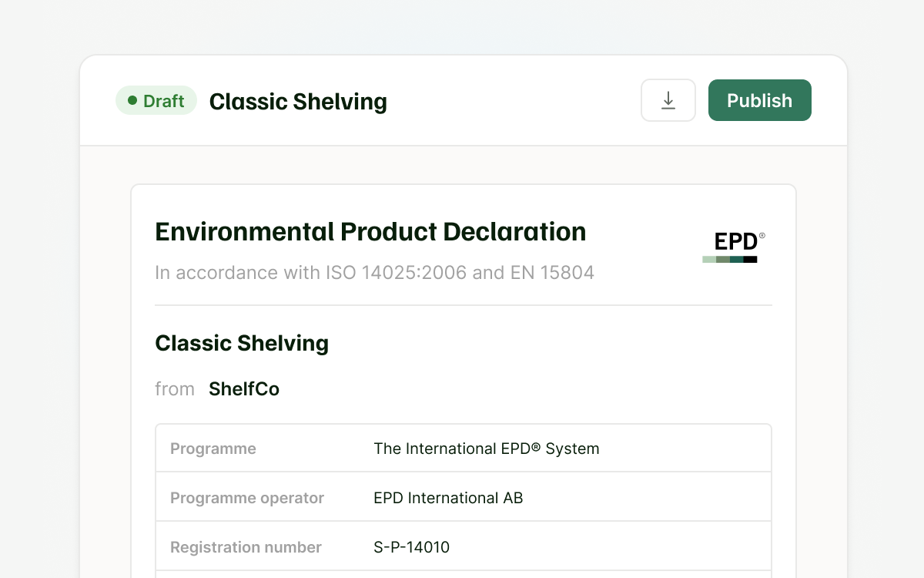This screenshot has height=578, width=924.
Task: Click the Draft status badge
Action: [156, 101]
